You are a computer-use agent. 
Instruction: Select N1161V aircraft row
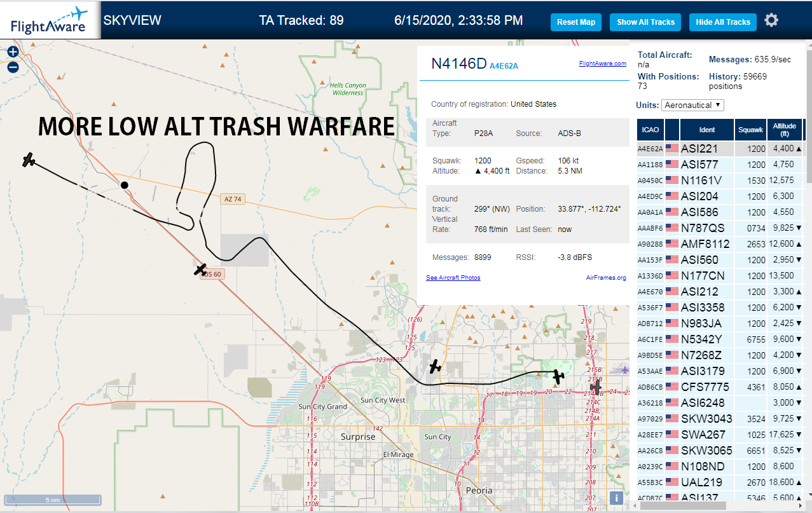coord(720,181)
